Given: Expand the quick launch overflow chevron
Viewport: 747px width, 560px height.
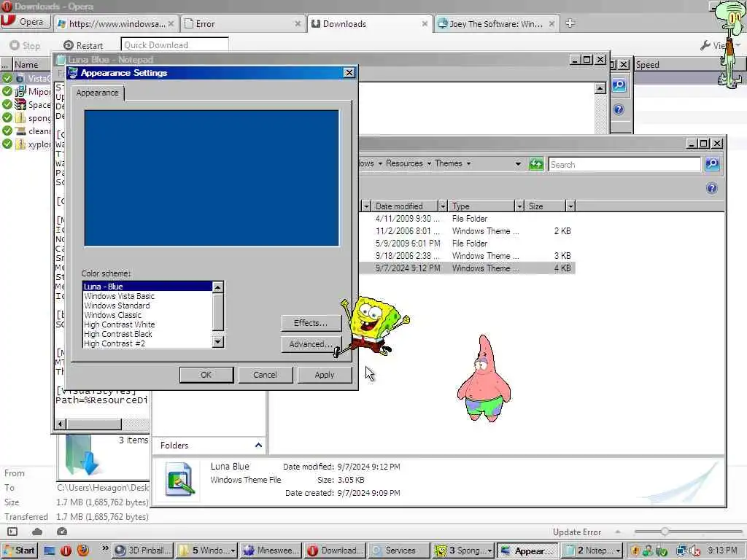Looking at the screenshot, I should 105,548.
